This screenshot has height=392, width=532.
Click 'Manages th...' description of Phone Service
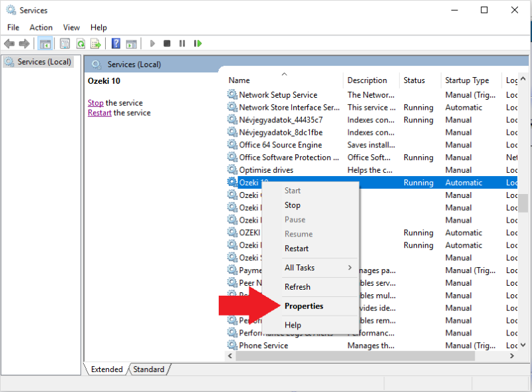click(x=371, y=345)
